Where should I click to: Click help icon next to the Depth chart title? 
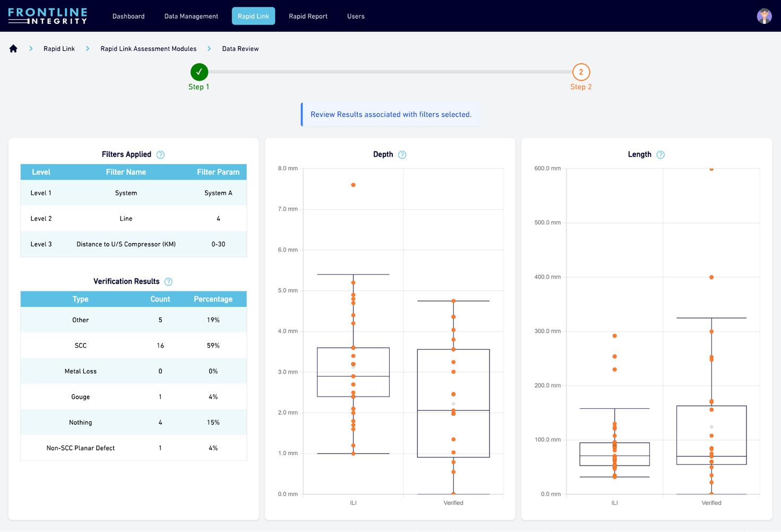point(402,155)
